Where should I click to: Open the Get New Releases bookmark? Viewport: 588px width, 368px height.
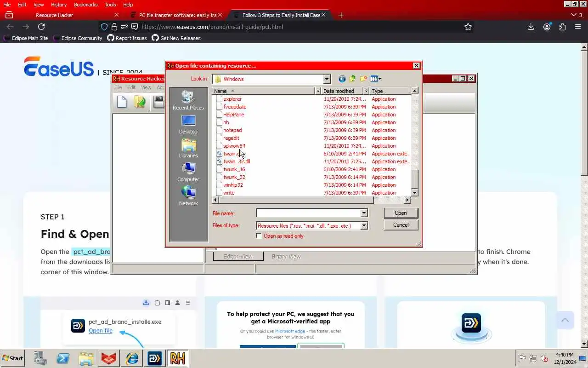176,38
